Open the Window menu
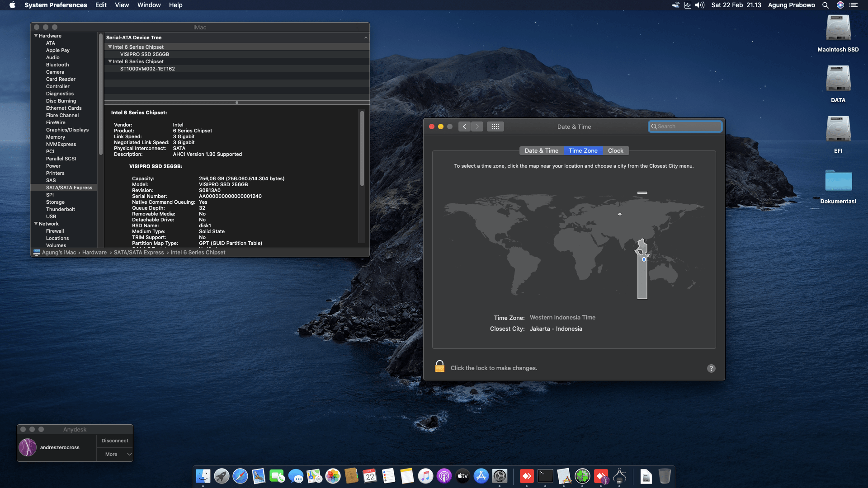This screenshot has height=488, width=868. pyautogui.click(x=149, y=5)
